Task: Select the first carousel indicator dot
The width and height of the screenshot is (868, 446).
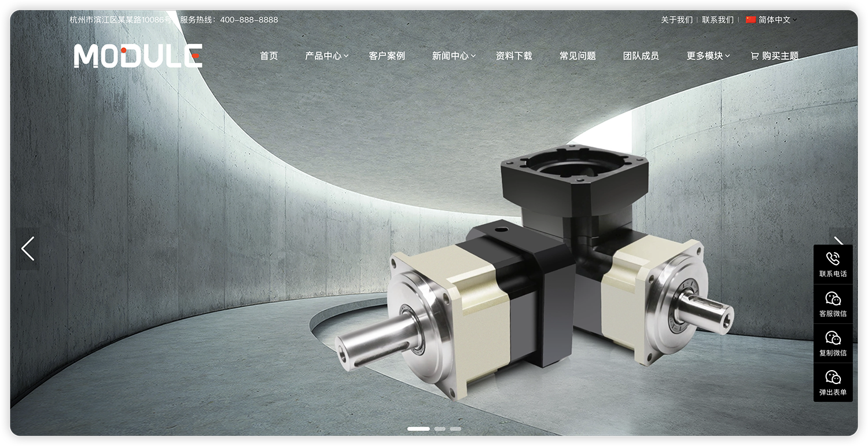Action: [418, 429]
